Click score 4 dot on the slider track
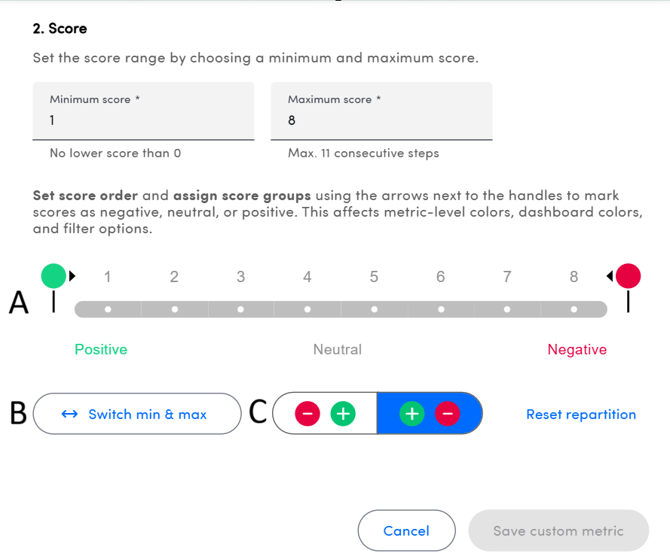The width and height of the screenshot is (670, 559). coord(308,309)
